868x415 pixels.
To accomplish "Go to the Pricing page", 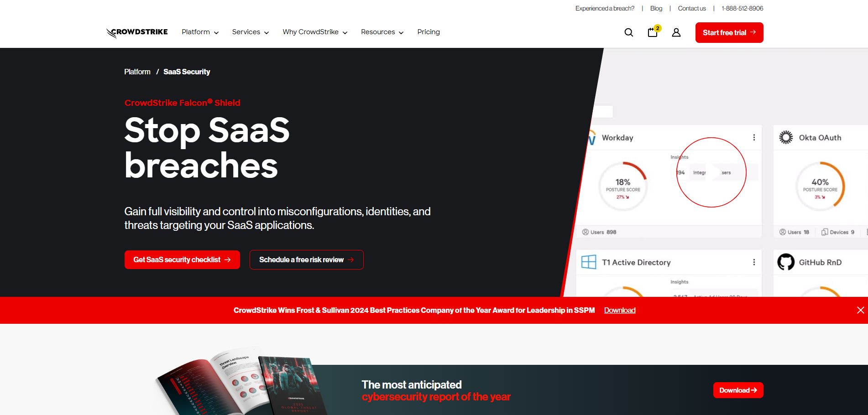I will pyautogui.click(x=428, y=32).
